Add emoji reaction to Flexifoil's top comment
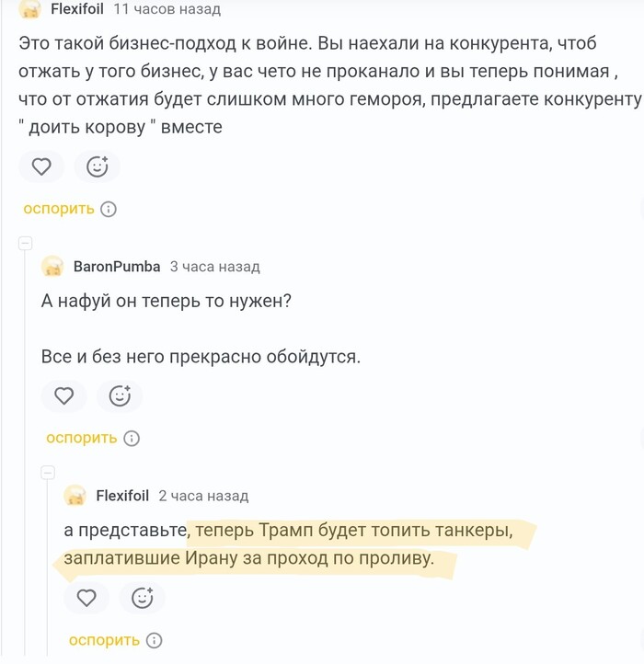Image resolution: width=644 pixels, height=664 pixels. click(97, 166)
